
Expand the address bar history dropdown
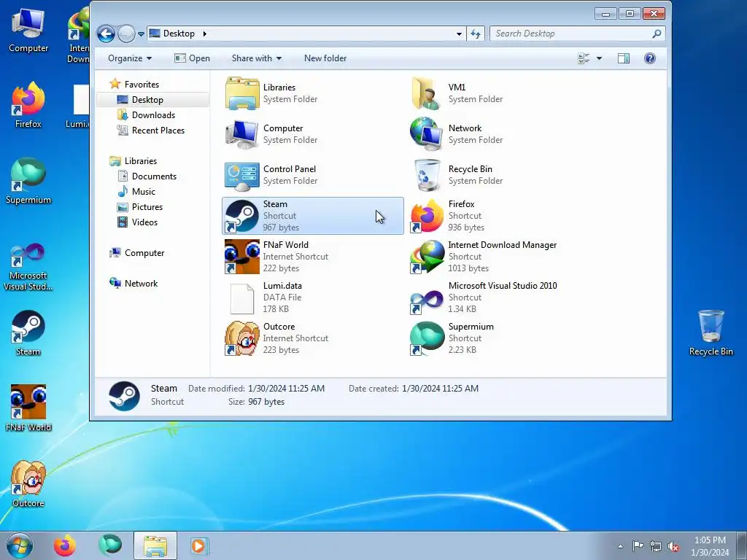pos(459,34)
